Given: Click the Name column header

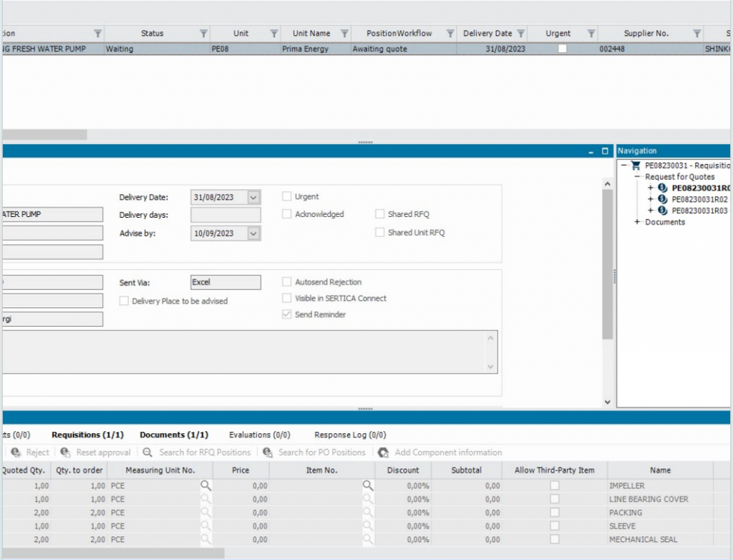Looking at the screenshot, I should pyautogui.click(x=660, y=470).
